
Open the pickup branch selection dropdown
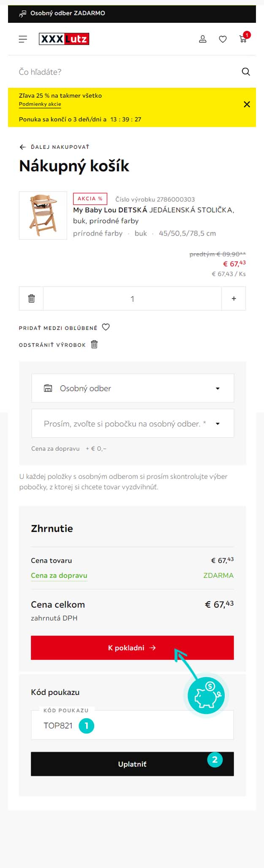133,423
